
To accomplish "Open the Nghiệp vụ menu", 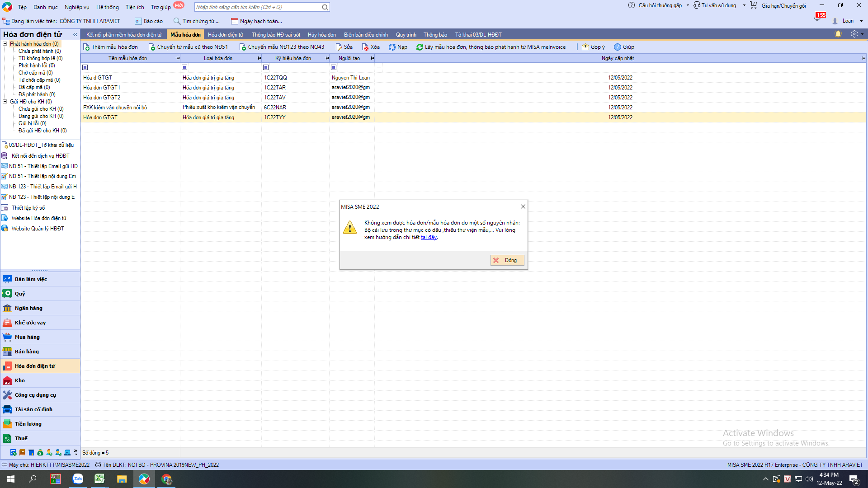I will point(77,7).
